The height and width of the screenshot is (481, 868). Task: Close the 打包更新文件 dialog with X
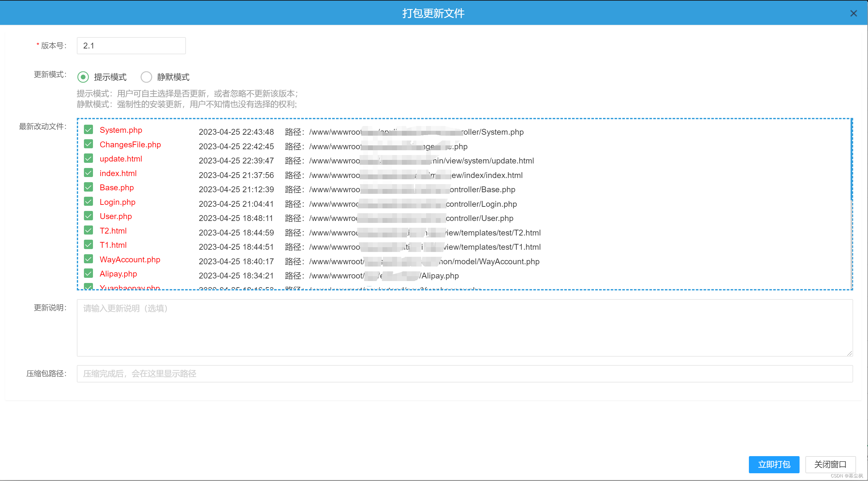[853, 14]
